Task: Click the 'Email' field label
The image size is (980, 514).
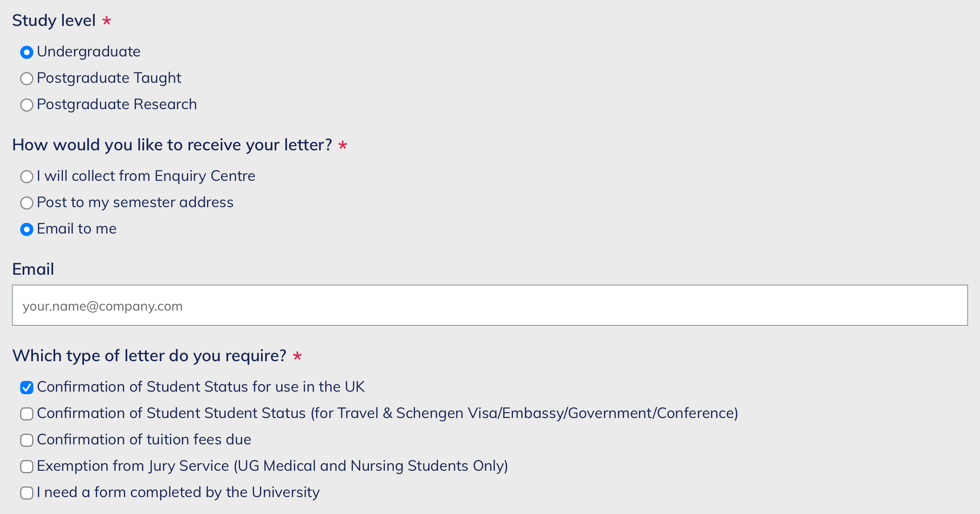Action: tap(33, 269)
